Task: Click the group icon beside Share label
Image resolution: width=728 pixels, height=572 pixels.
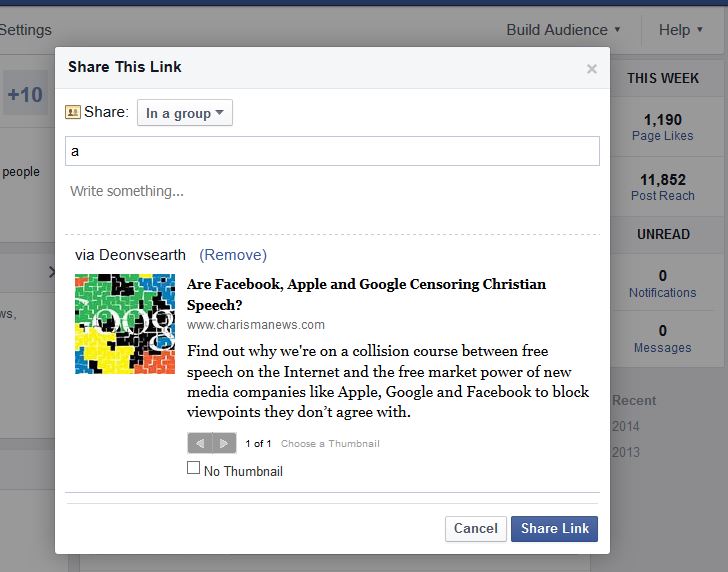Action: 73,112
